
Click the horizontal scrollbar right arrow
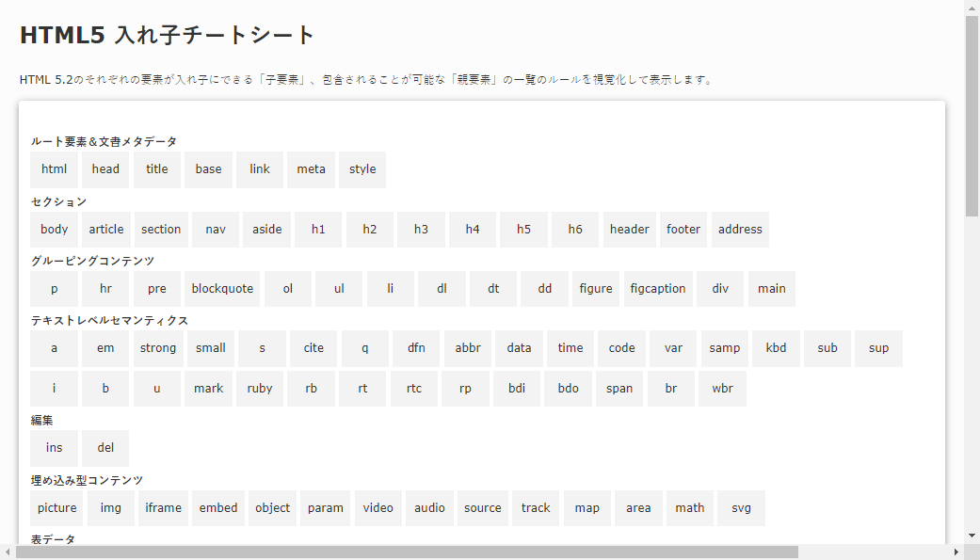pos(956,552)
